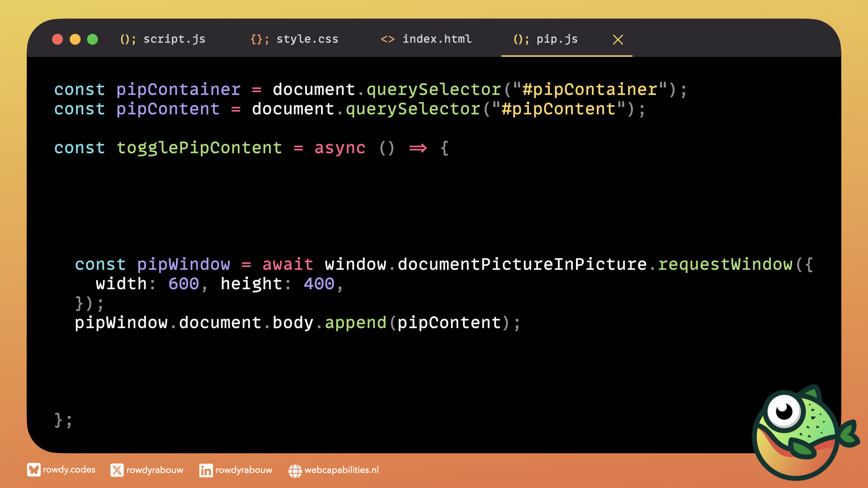
Task: Click the requestWindow method in code
Action: coord(725,264)
